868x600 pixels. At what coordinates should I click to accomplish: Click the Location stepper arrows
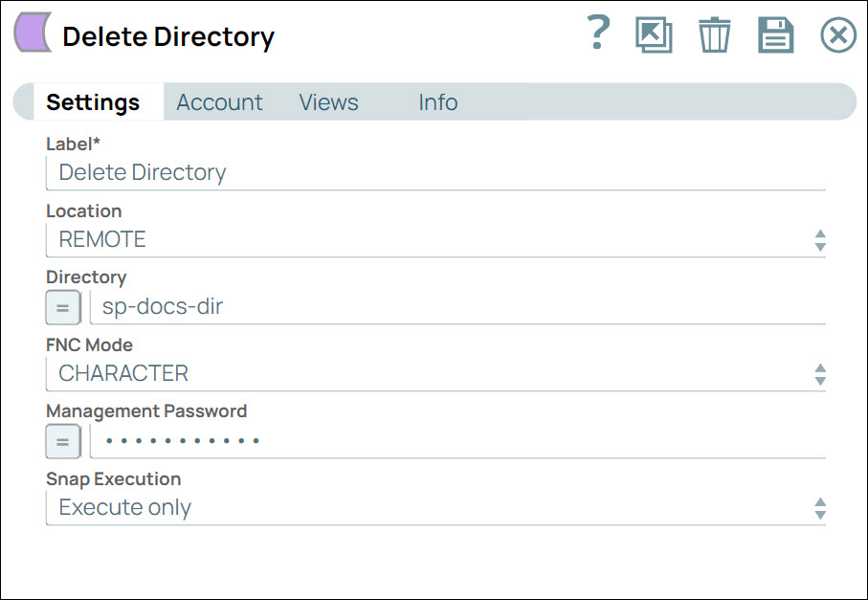[x=820, y=240]
